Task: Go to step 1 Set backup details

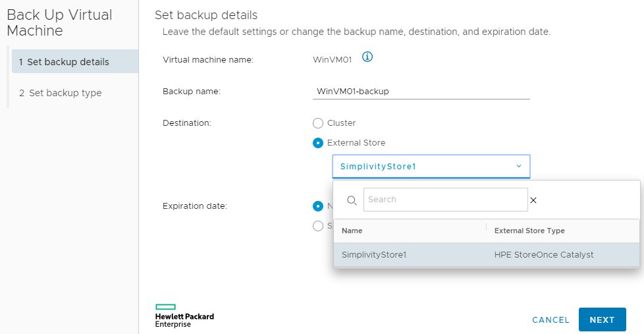Action: click(75, 62)
